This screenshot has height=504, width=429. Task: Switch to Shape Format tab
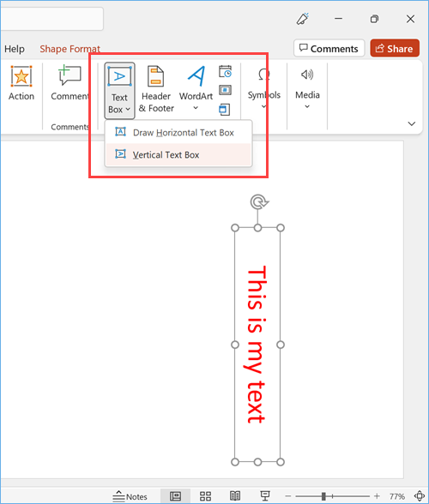[69, 49]
